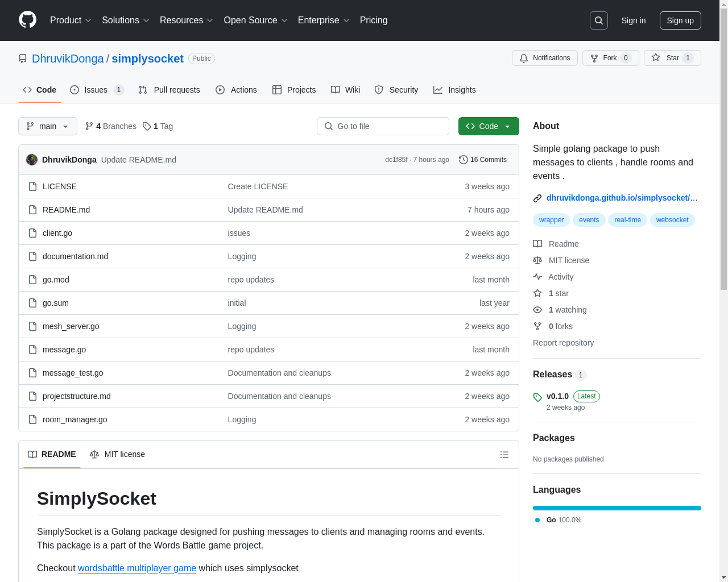Click Report repository link
This screenshot has width=728, height=582.
pyautogui.click(x=563, y=343)
